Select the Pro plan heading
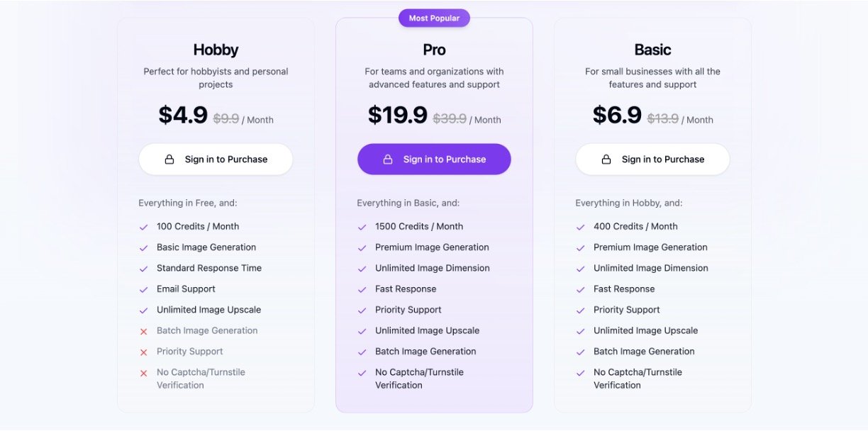The height and width of the screenshot is (431, 868). (x=434, y=50)
